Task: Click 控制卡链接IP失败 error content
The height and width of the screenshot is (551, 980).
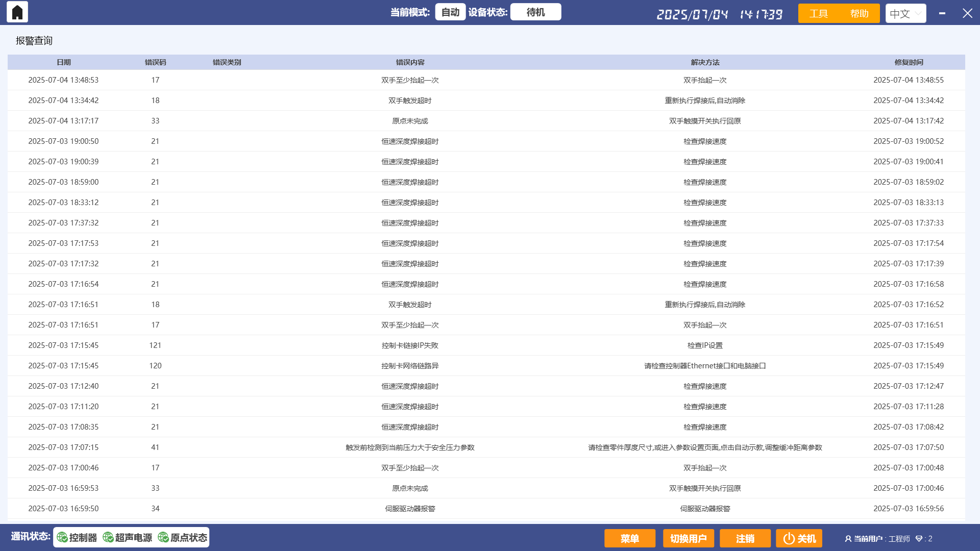Action: pos(410,345)
